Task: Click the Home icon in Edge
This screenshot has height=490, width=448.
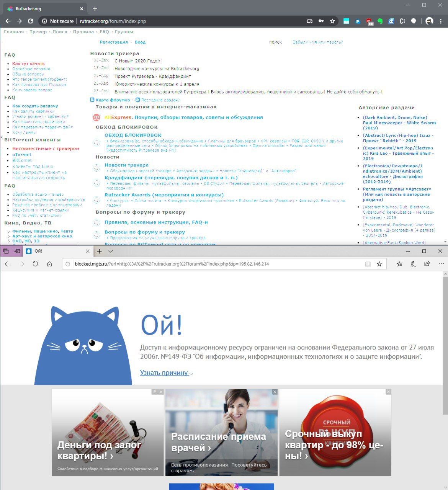Action: coord(49,264)
